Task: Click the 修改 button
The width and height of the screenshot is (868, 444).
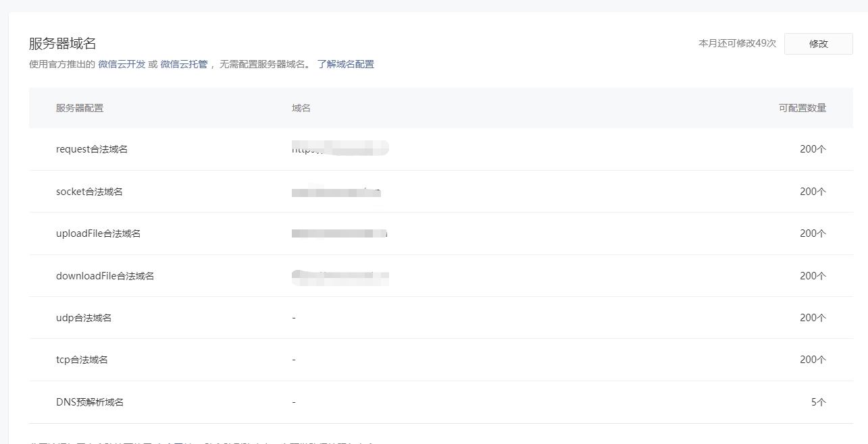Action: pos(818,44)
